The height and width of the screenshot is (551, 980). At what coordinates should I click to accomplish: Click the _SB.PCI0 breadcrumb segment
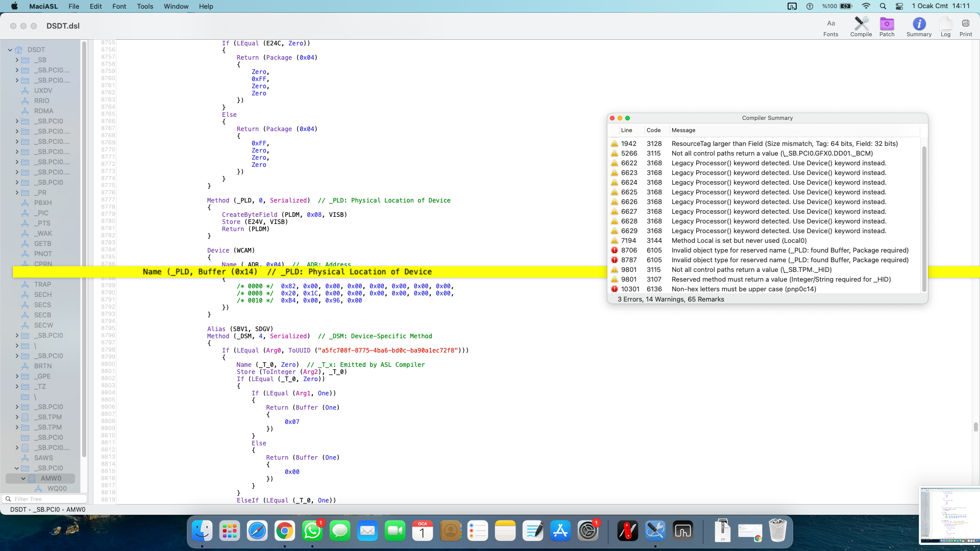(x=46, y=510)
